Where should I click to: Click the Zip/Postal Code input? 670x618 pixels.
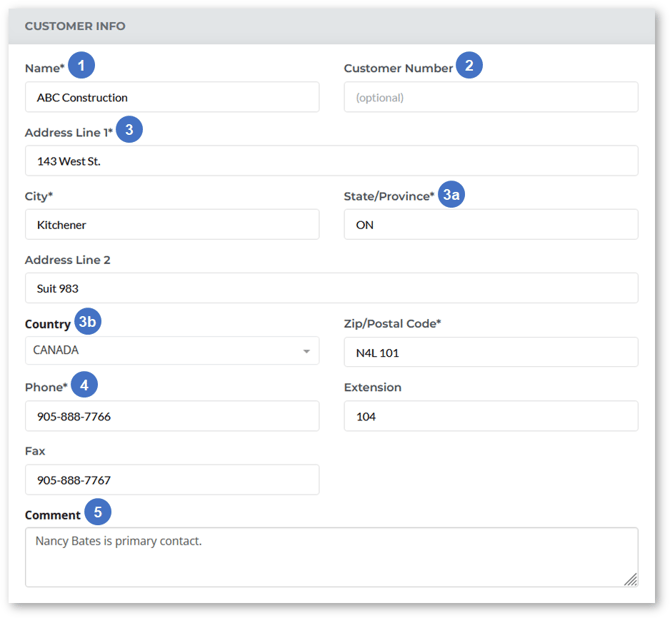coord(490,352)
